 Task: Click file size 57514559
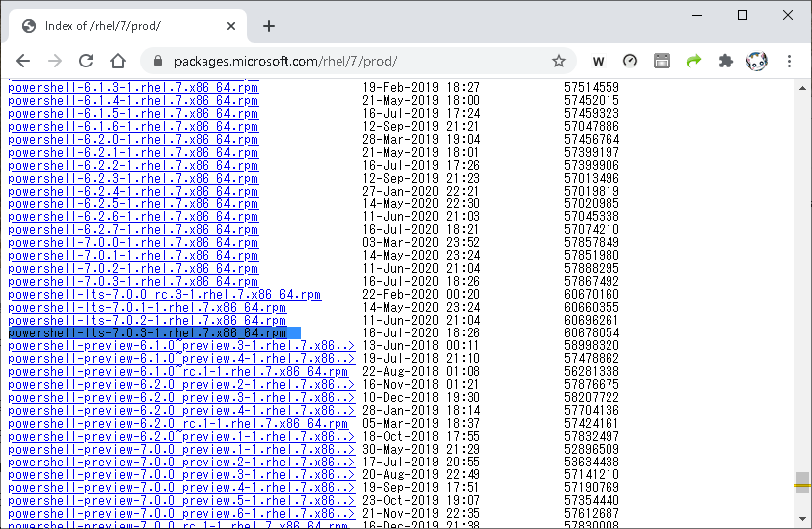[x=592, y=88]
